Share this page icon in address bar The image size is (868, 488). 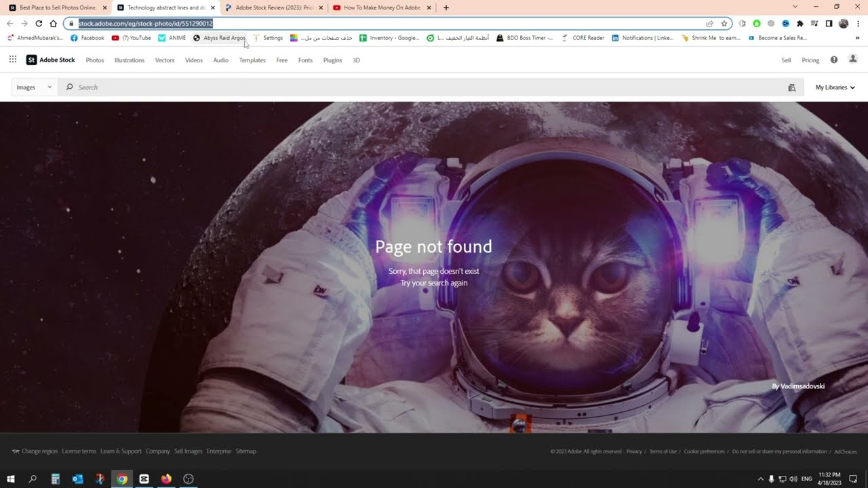click(710, 23)
